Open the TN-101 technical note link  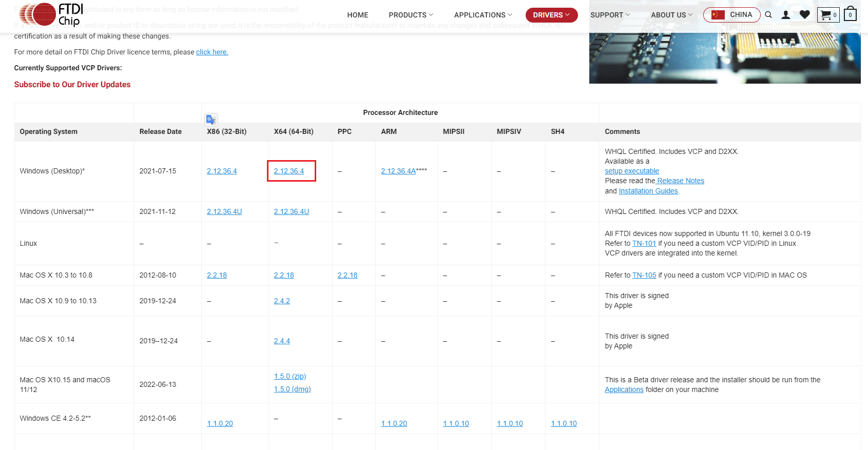(x=644, y=243)
